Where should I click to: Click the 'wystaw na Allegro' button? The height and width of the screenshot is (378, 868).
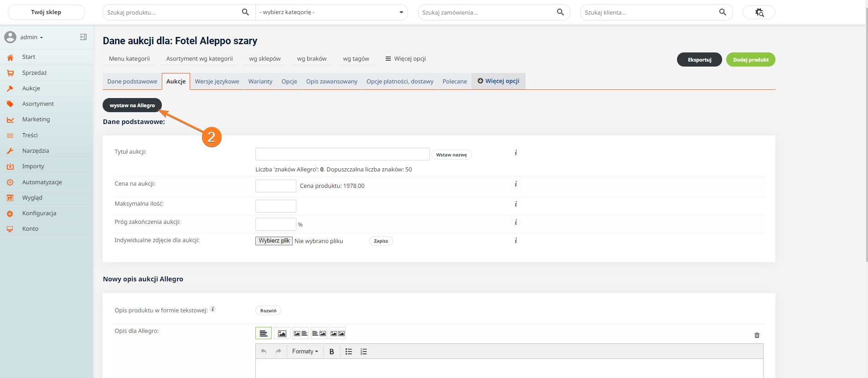click(132, 105)
